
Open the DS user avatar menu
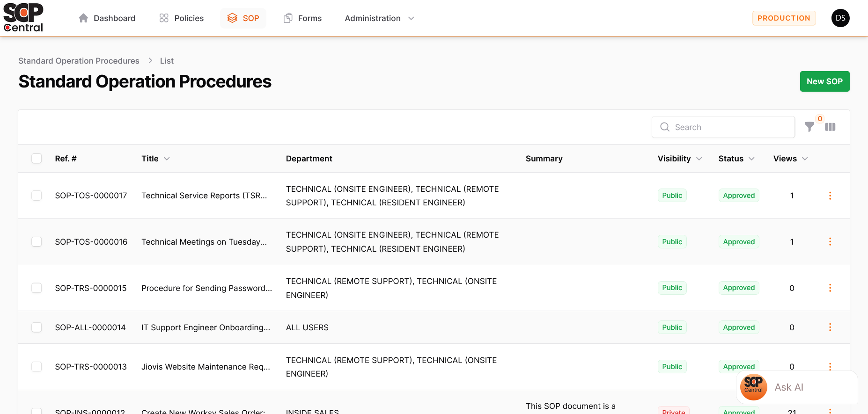(x=840, y=18)
